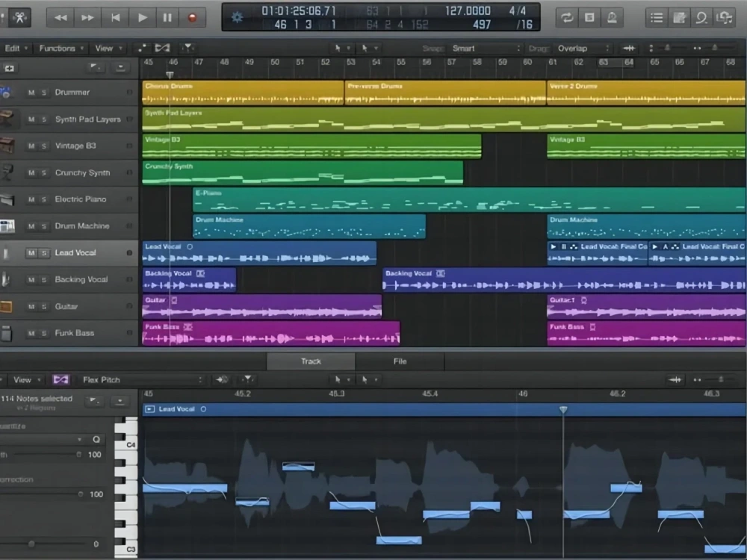Click the rewind transport button
The width and height of the screenshot is (747, 560).
tap(61, 18)
